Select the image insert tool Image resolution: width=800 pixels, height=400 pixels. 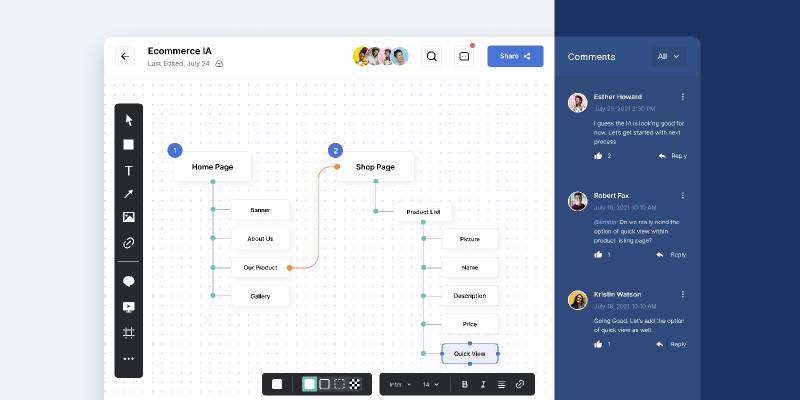click(129, 217)
